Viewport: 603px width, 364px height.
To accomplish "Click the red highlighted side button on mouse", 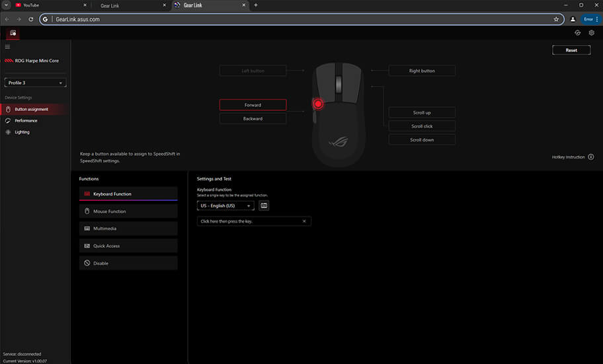I will coord(318,104).
